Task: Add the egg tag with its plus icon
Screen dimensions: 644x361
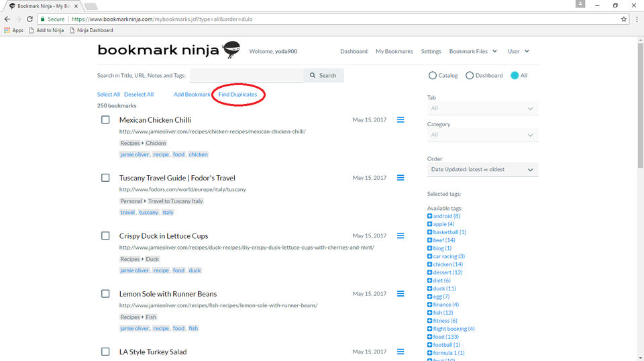Action: click(429, 297)
